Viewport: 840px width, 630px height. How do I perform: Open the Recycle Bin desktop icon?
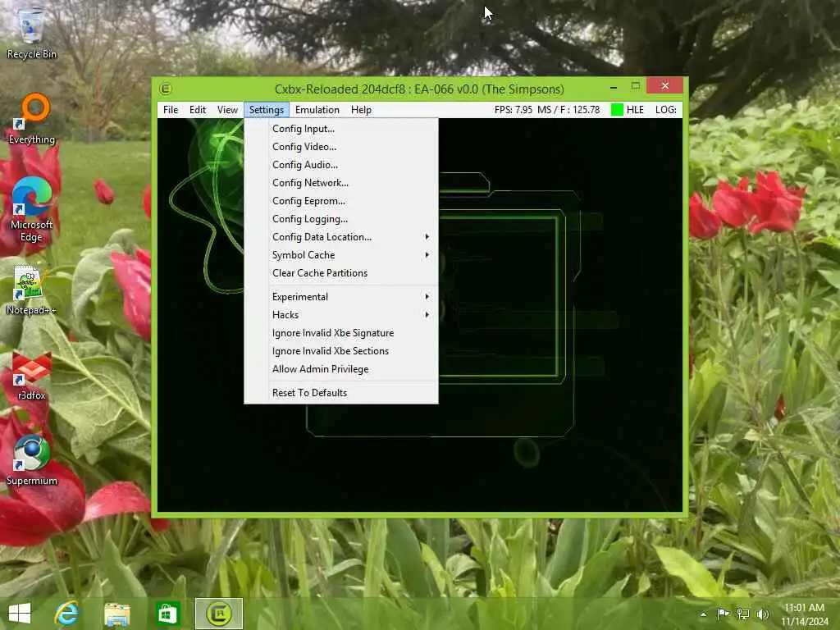tap(31, 32)
